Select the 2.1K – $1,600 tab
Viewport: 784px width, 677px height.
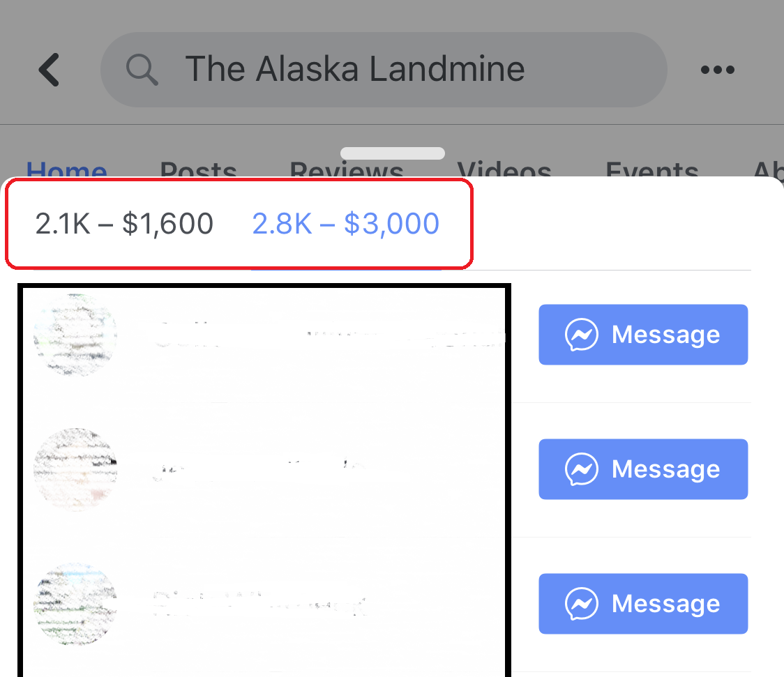124,223
